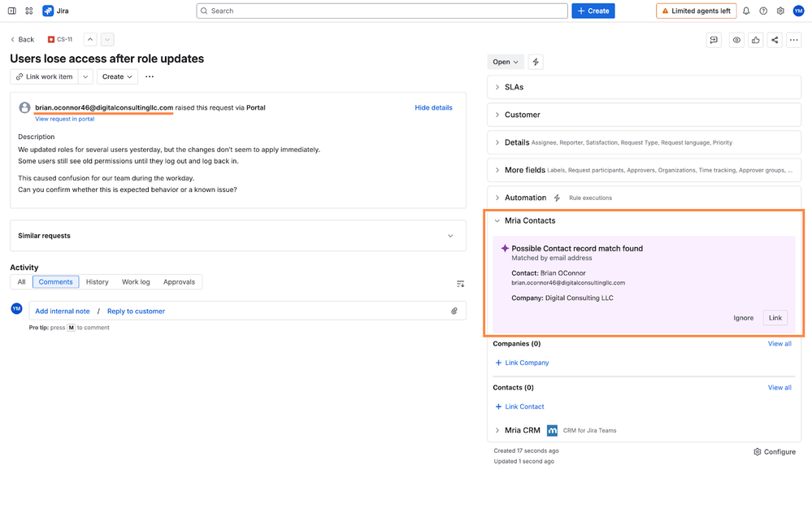The width and height of the screenshot is (812, 505).
Task: Select the Comments tab
Action: click(x=55, y=282)
